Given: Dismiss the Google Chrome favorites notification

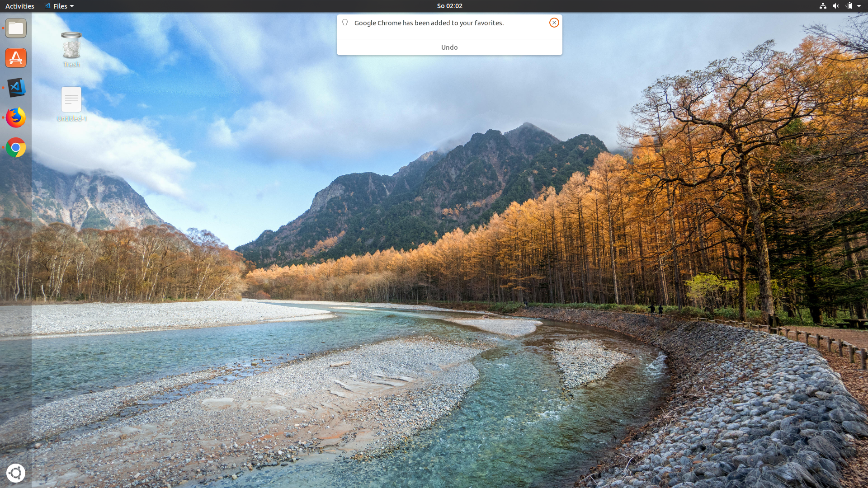Looking at the screenshot, I should [x=554, y=23].
